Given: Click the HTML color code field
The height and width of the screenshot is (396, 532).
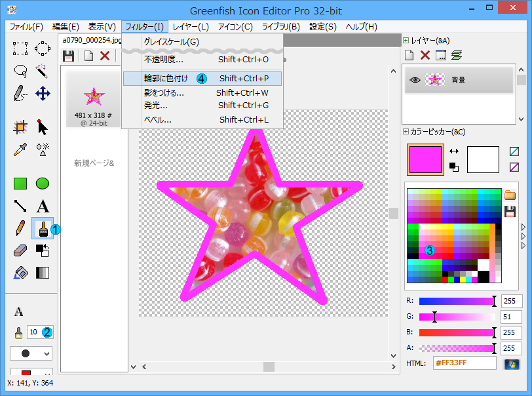Looking at the screenshot, I should [464, 363].
